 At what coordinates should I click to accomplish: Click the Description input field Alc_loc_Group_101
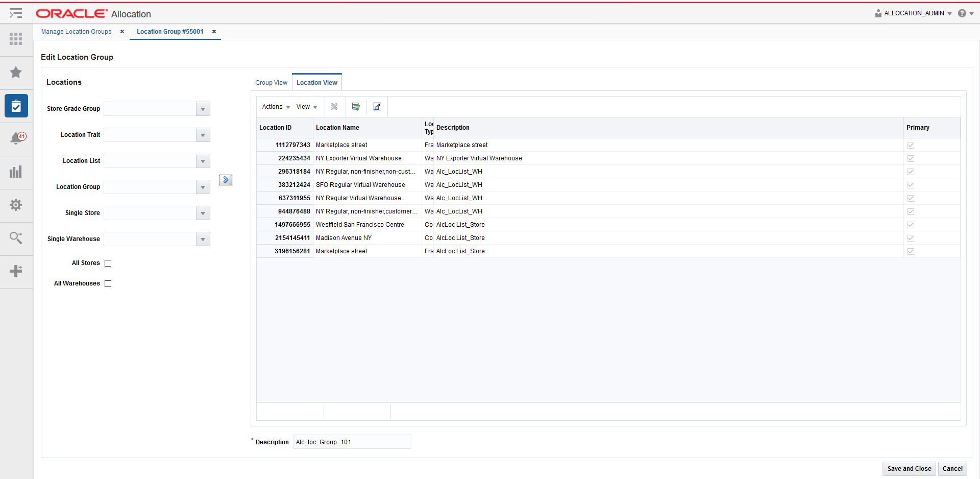352,442
